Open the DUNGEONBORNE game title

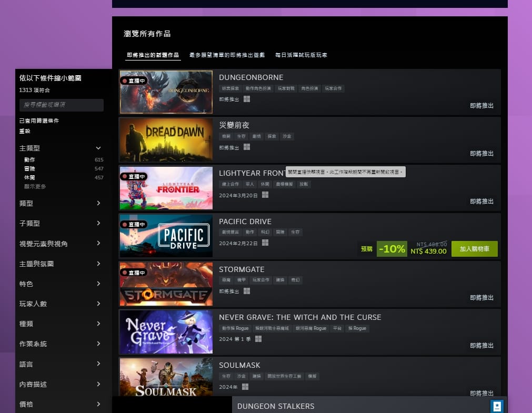coord(251,77)
